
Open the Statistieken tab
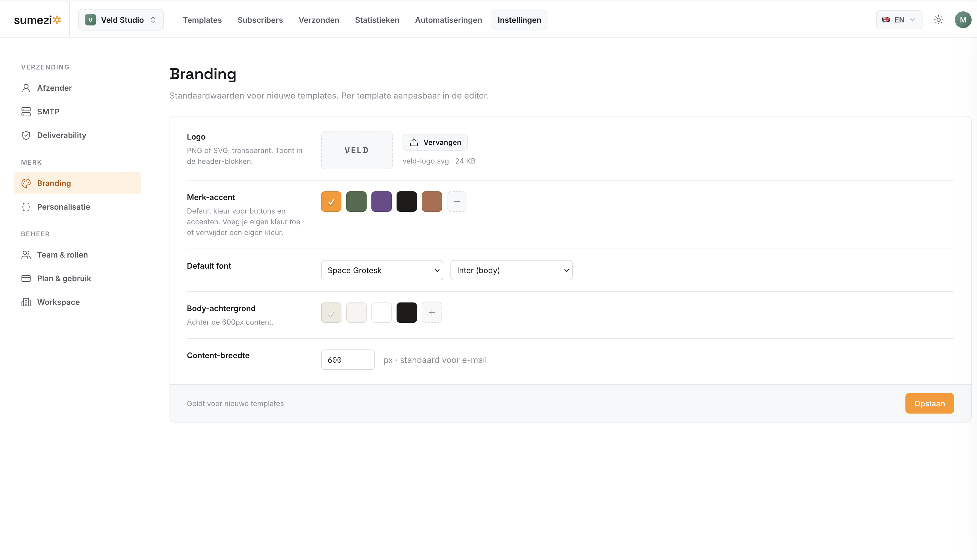377,20
